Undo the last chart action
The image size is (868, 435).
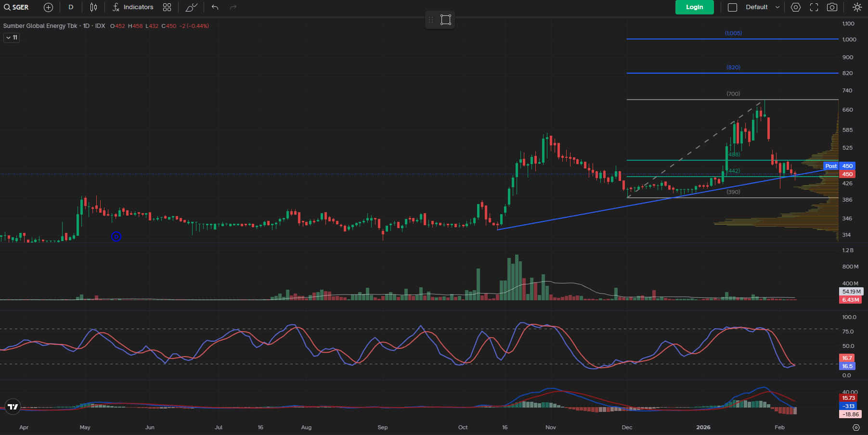[x=215, y=7]
